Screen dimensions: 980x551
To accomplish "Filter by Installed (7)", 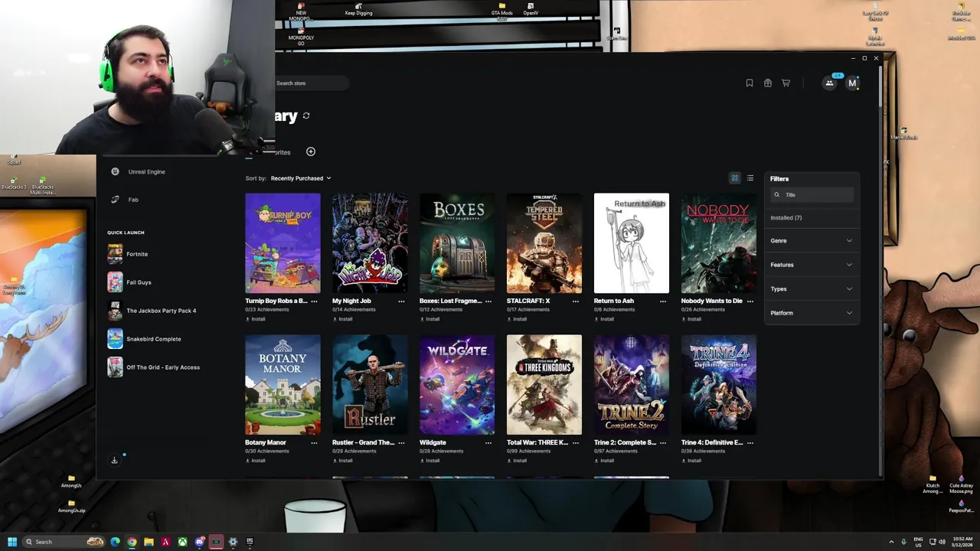I will pos(786,218).
